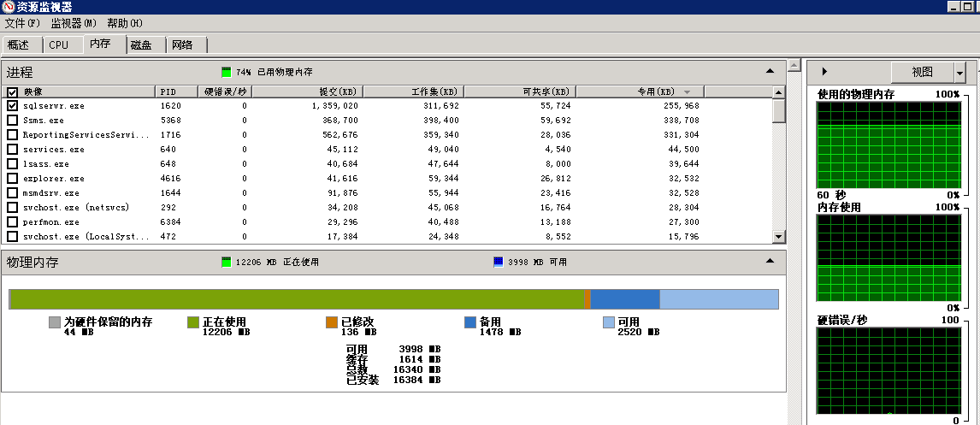Check the explorer.exe process checkbox
The image size is (980, 425).
[12, 179]
